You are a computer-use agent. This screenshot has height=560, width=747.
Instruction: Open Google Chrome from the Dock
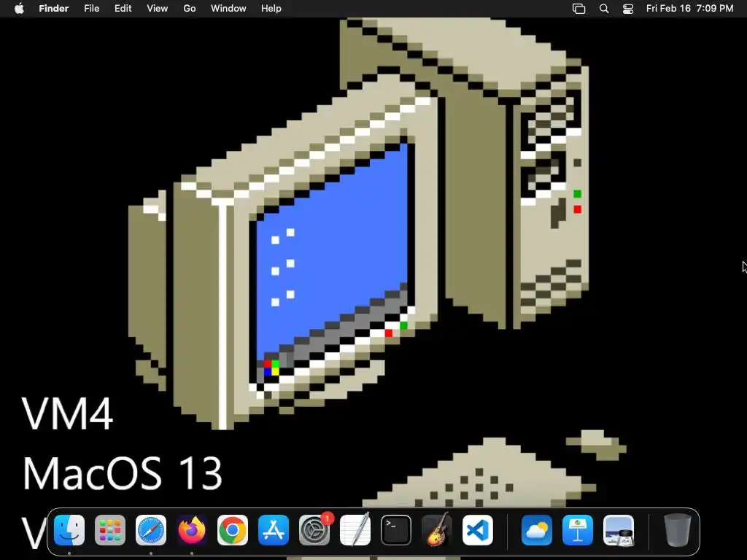(233, 530)
